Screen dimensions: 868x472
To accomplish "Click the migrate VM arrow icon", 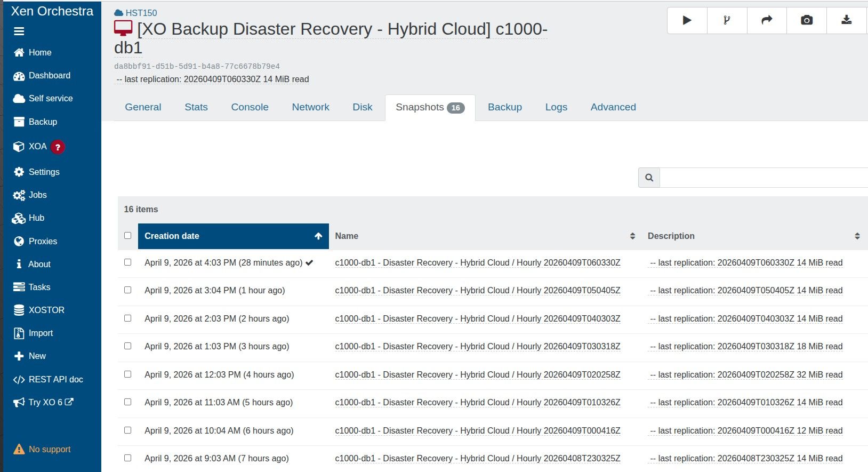I will point(767,20).
